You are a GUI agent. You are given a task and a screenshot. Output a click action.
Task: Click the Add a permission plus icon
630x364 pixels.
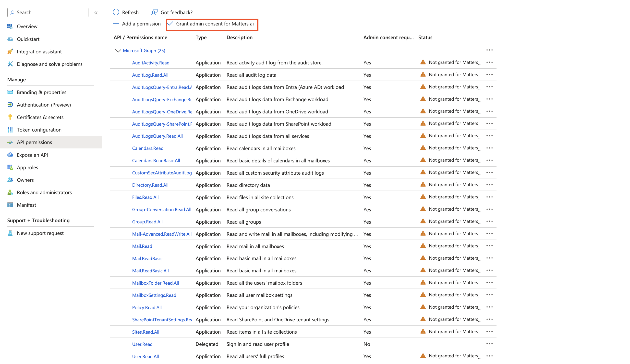point(116,24)
